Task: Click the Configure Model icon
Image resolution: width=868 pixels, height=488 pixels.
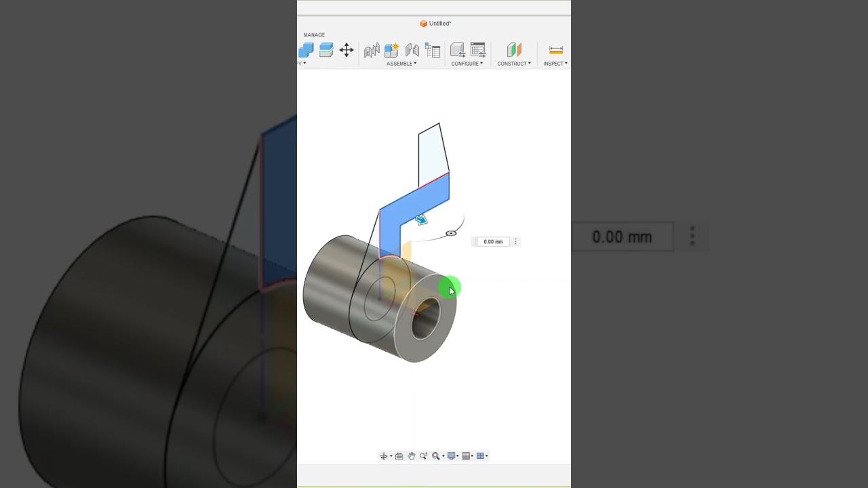Action: pyautogui.click(x=458, y=50)
